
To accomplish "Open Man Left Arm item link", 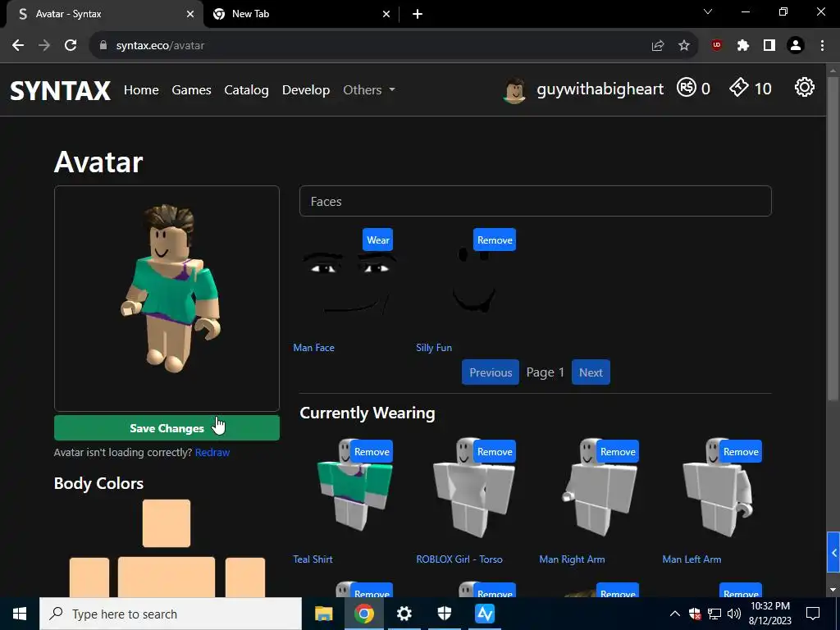I will [692, 559].
